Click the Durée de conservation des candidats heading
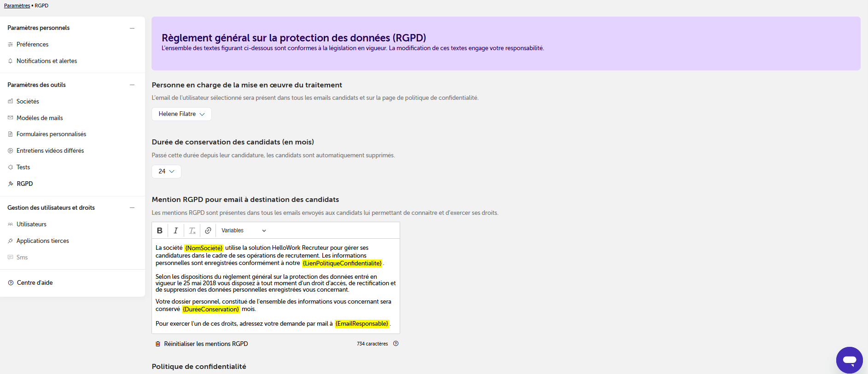 coord(233,142)
